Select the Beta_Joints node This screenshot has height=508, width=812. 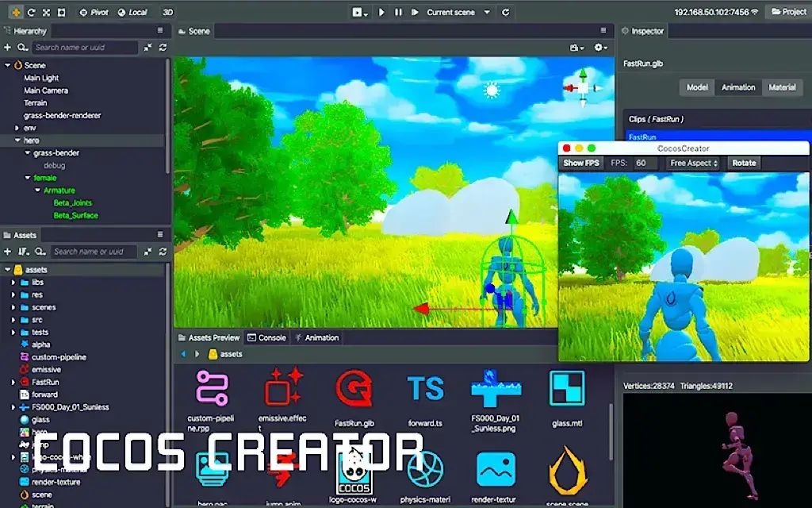pos(72,202)
